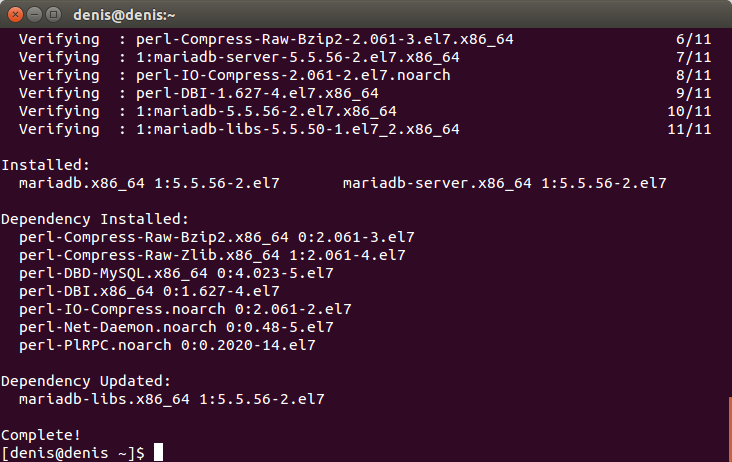This screenshot has height=462, width=732.
Task: Click the [denis@denis ~]$ prompt text
Action: [x=73, y=453]
